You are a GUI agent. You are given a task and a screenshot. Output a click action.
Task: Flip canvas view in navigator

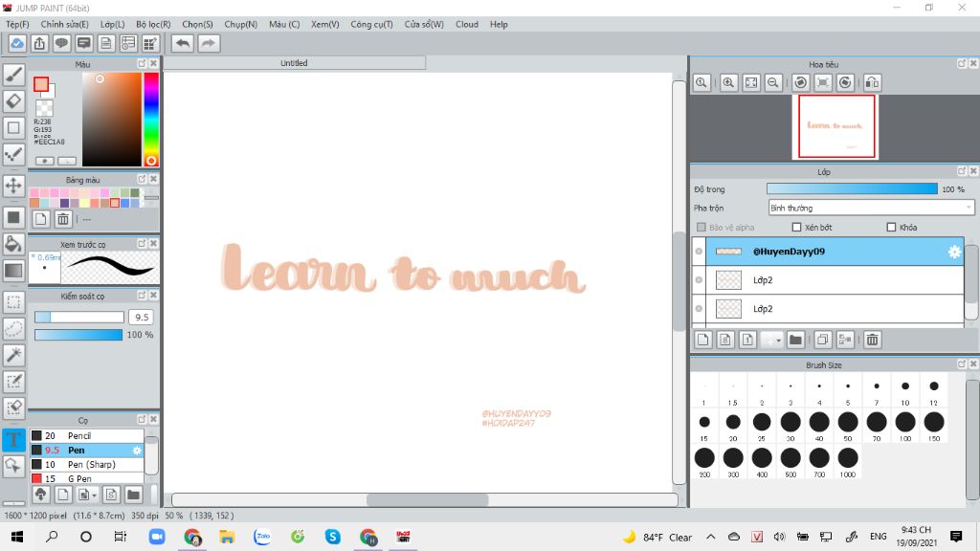pyautogui.click(x=872, y=82)
